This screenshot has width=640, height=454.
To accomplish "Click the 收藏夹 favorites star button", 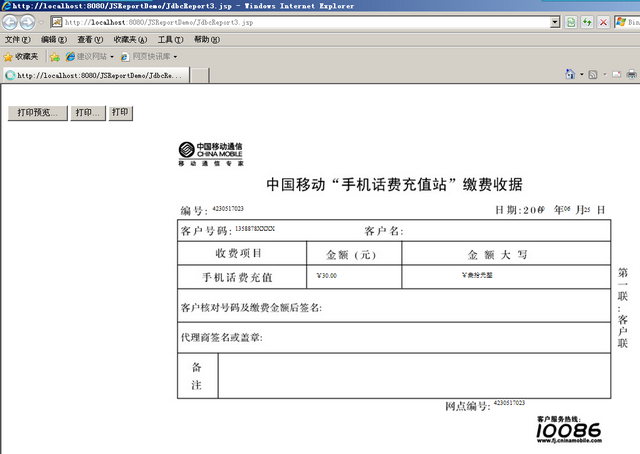I will coord(20,57).
